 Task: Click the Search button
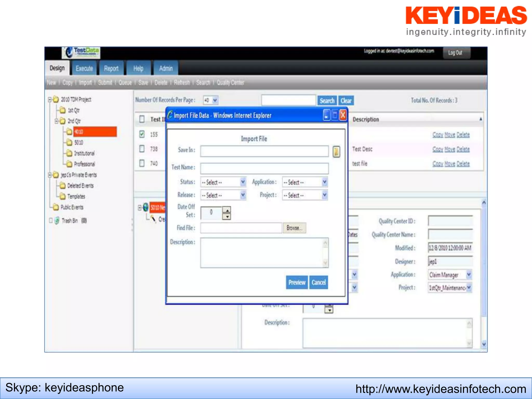327,101
